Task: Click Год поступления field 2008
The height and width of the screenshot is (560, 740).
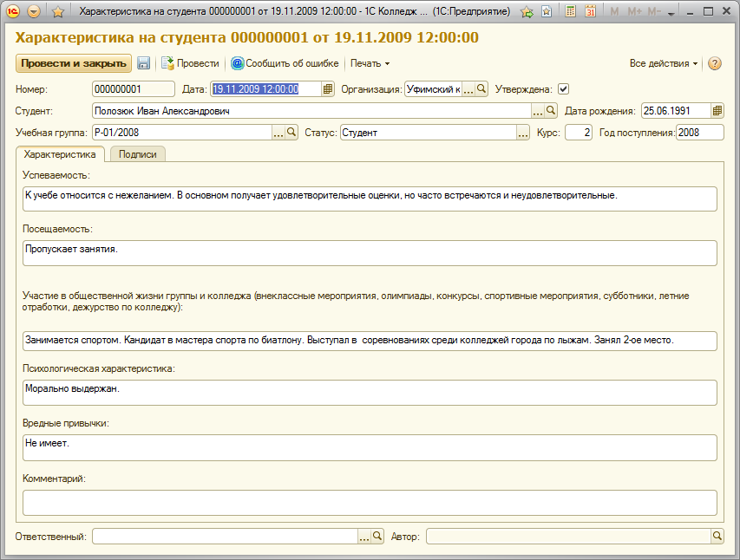Action: coord(700,133)
